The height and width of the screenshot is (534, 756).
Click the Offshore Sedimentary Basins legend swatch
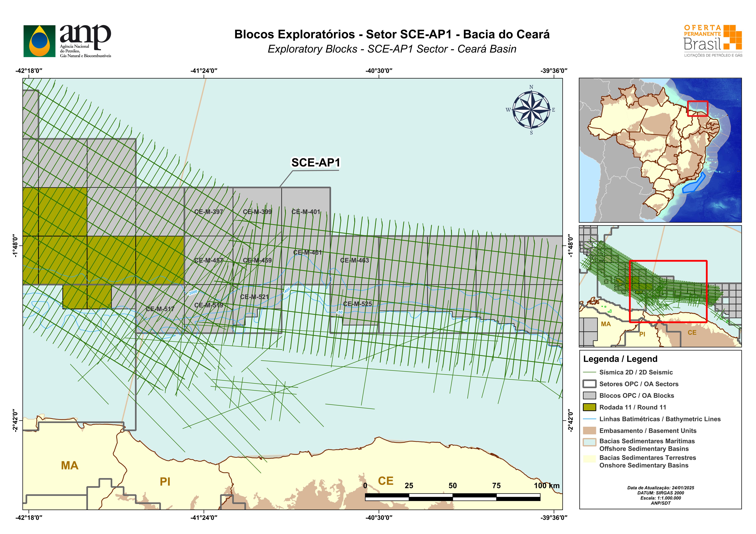point(589,442)
